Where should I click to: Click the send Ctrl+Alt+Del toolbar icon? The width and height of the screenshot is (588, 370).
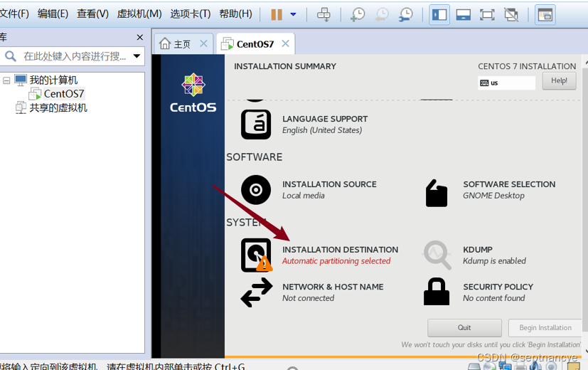click(324, 15)
